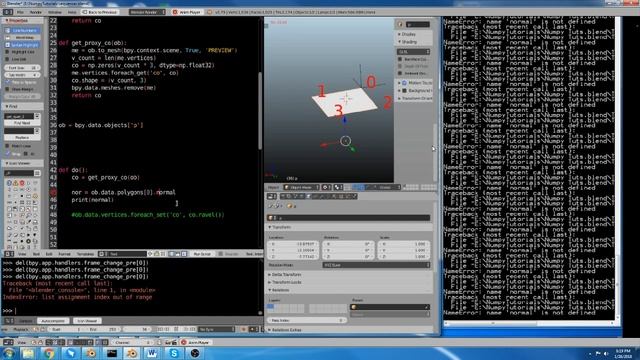Toggle line numbers icon in text editor header
The width and height of the screenshot is (640, 360).
pos(171,254)
